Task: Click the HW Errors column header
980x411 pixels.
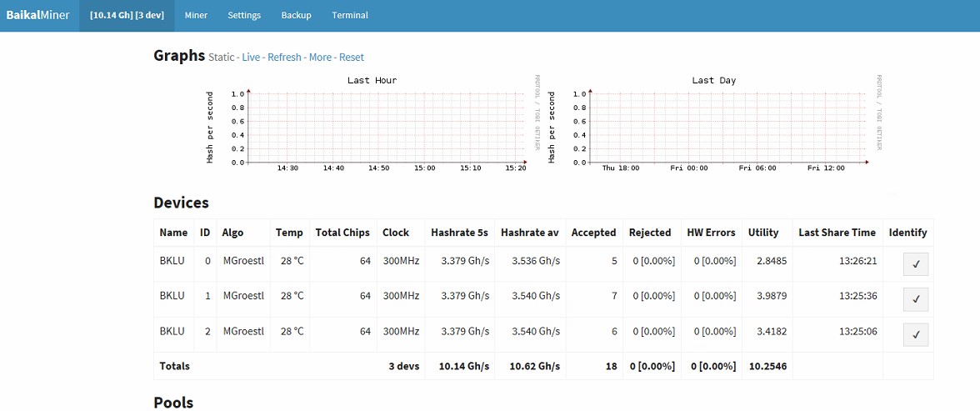Action: pyautogui.click(x=712, y=233)
